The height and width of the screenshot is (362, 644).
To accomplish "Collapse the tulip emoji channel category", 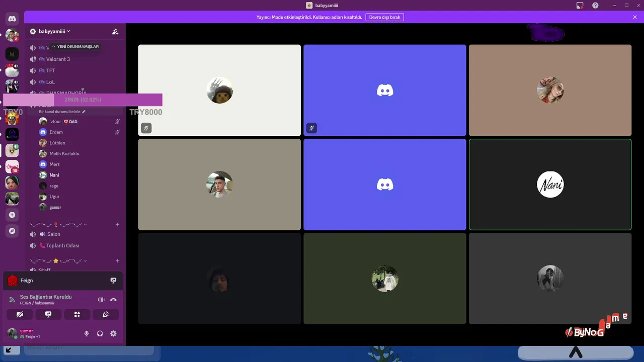I will pos(58,225).
